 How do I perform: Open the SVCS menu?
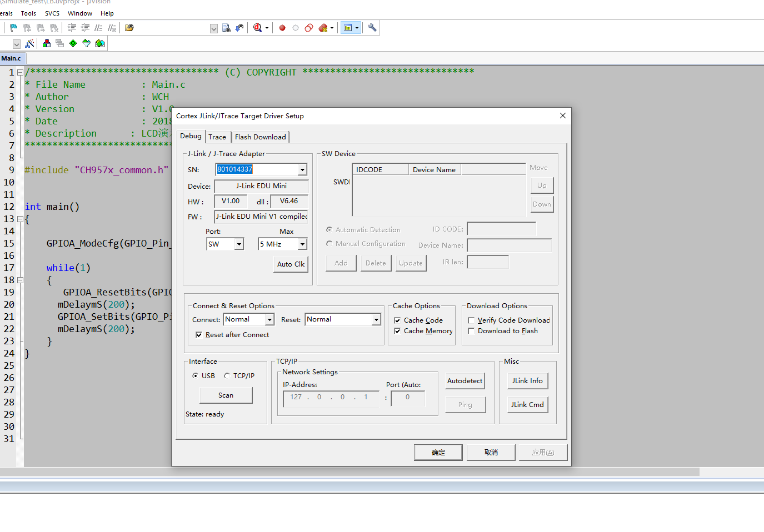[52, 13]
